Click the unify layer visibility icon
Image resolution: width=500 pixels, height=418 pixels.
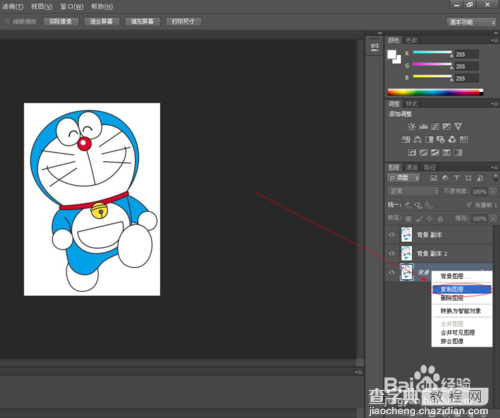tap(418, 205)
